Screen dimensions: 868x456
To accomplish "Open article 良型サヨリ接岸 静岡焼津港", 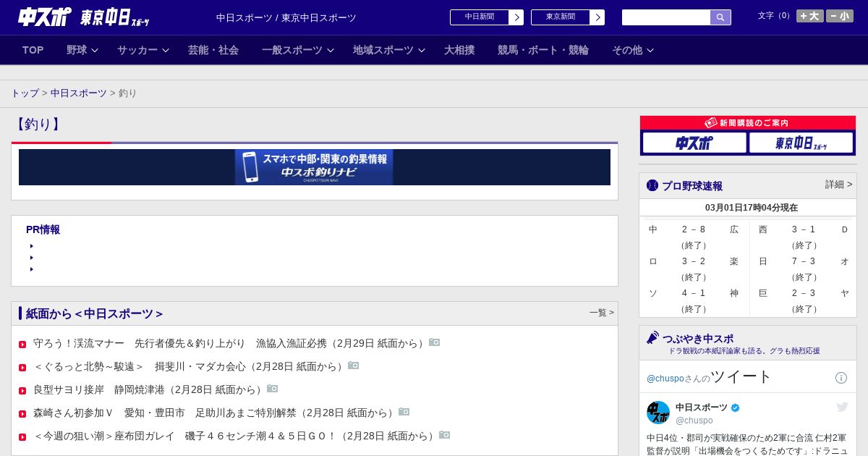I will tap(149, 389).
